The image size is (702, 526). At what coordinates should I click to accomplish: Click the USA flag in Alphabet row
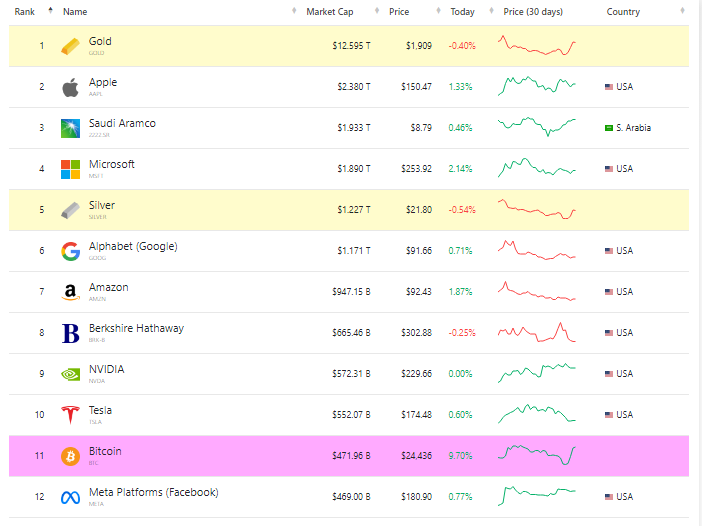point(609,251)
